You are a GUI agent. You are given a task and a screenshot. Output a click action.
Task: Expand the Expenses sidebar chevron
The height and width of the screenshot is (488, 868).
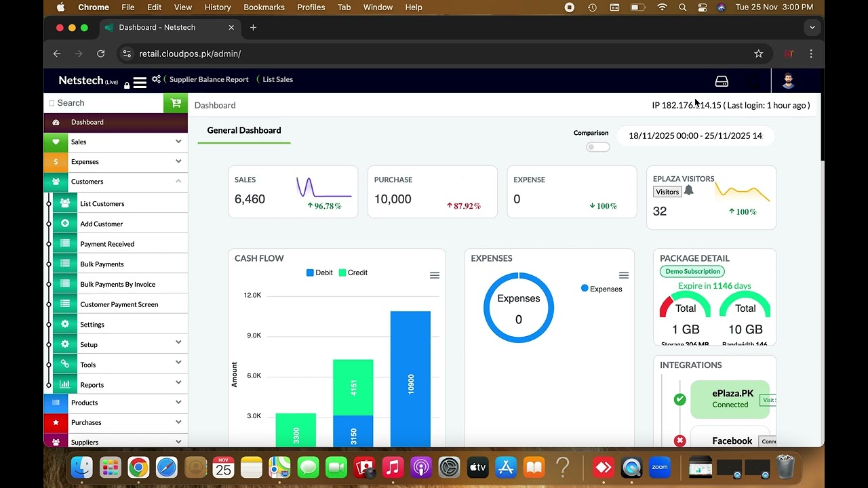[178, 161]
